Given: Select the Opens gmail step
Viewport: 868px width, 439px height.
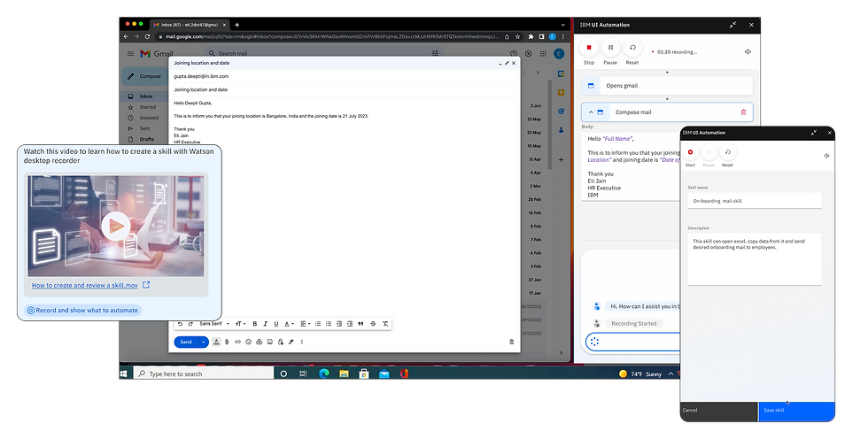Looking at the screenshot, I should (666, 86).
